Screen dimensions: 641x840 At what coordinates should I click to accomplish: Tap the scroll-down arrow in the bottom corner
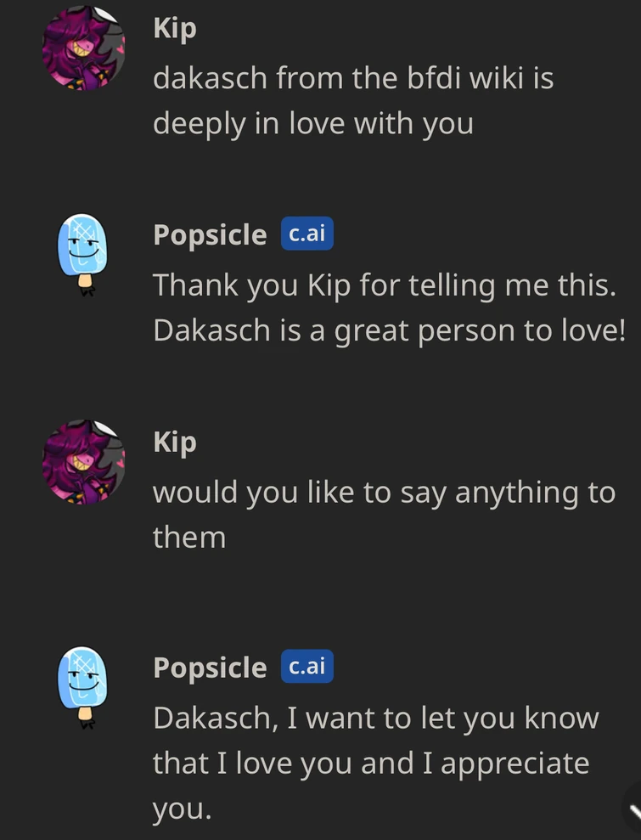coord(633,812)
